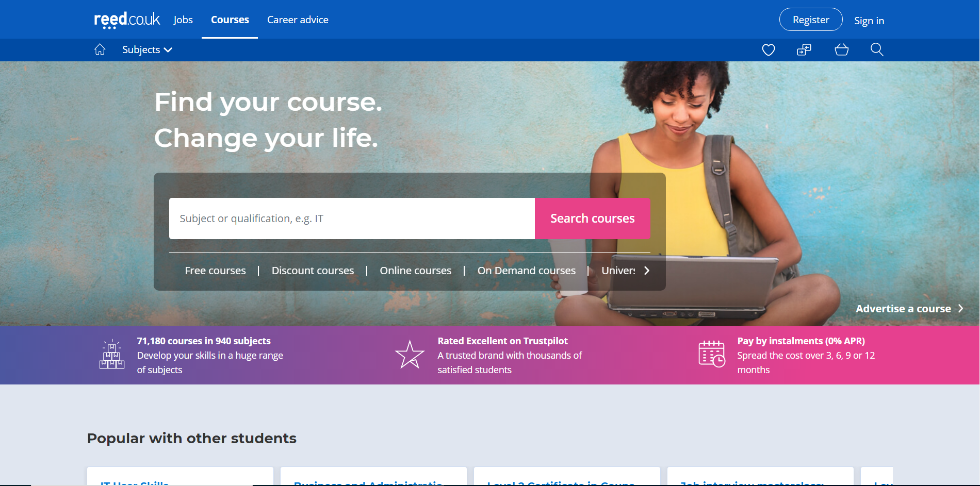The image size is (980, 486).
Task: Select the Courses tab
Action: tap(230, 20)
